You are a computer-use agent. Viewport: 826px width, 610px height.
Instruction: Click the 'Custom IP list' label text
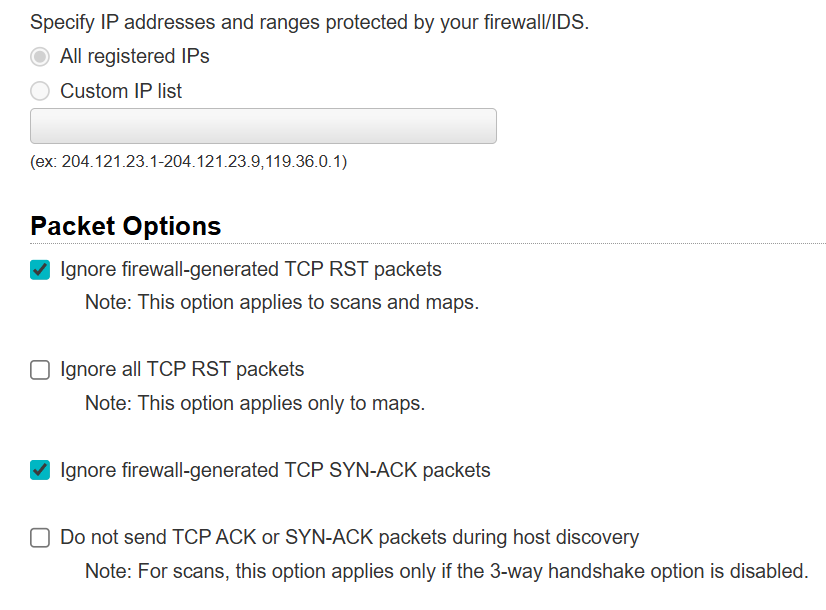pos(121,91)
